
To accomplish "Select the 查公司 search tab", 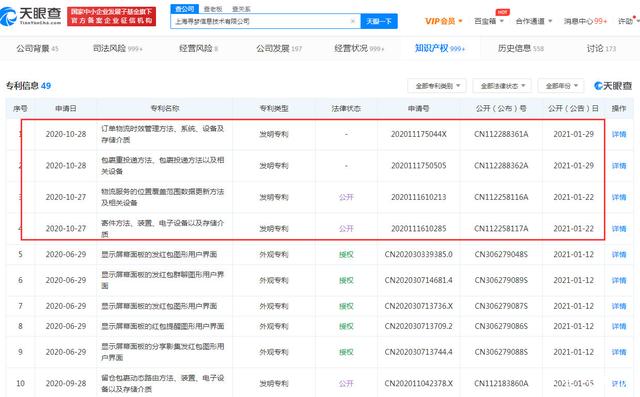I will pyautogui.click(x=184, y=9).
